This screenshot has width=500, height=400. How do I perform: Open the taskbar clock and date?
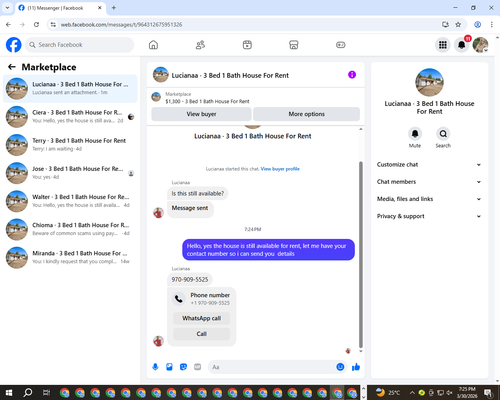[467, 392]
